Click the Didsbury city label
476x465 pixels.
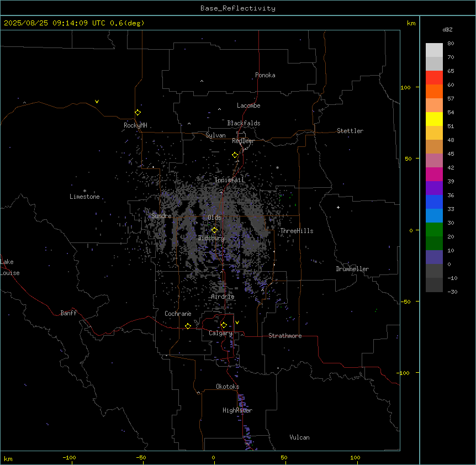211,238
